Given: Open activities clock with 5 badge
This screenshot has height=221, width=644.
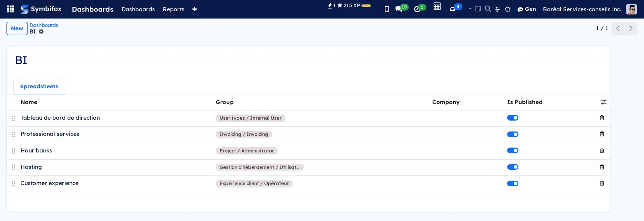Looking at the screenshot, I should pyautogui.click(x=420, y=8).
